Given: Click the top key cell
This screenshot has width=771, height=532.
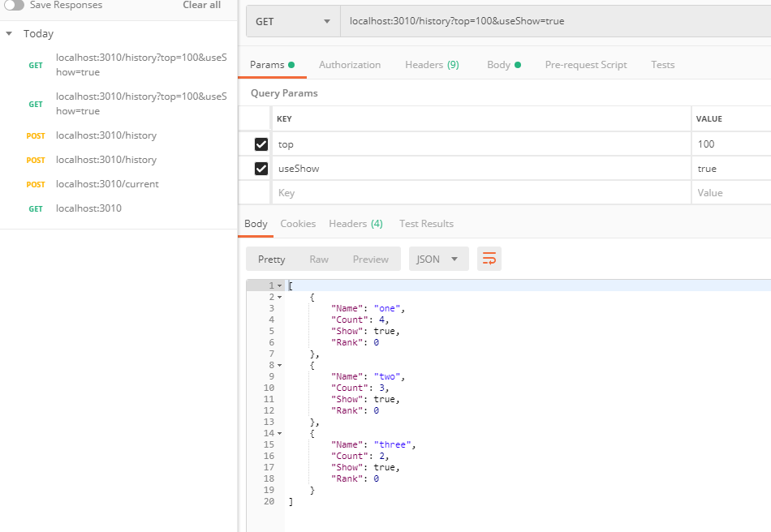Looking at the screenshot, I should tap(481, 144).
